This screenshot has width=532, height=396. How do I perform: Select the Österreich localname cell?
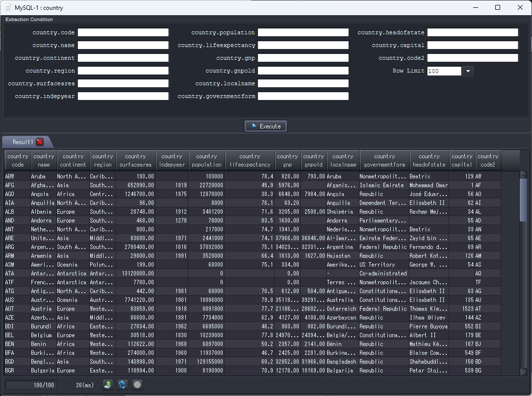(342, 309)
